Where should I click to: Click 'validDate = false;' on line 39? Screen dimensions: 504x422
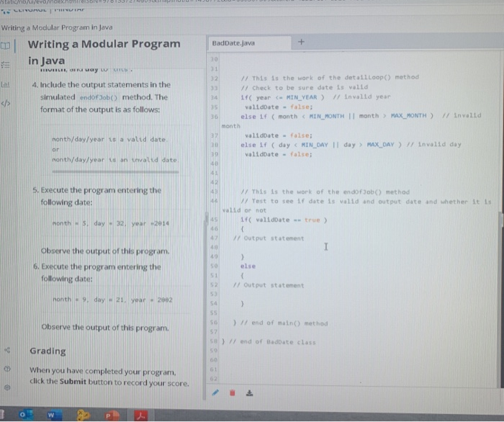279,154
